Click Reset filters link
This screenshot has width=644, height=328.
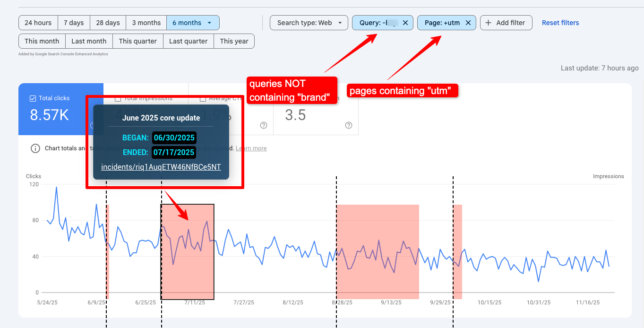point(560,23)
